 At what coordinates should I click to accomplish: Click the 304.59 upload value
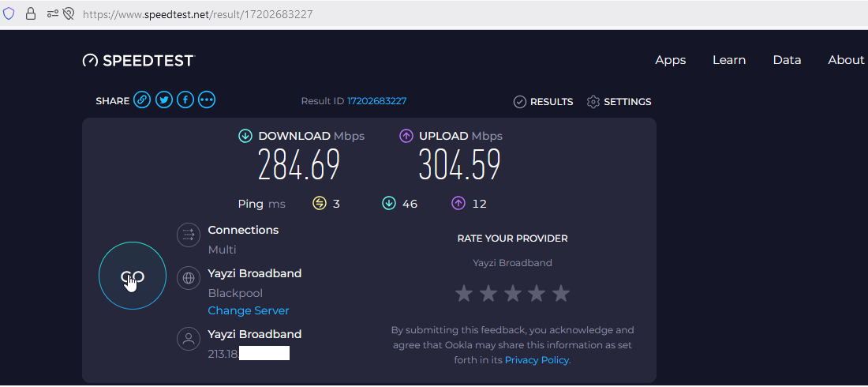pyautogui.click(x=459, y=165)
